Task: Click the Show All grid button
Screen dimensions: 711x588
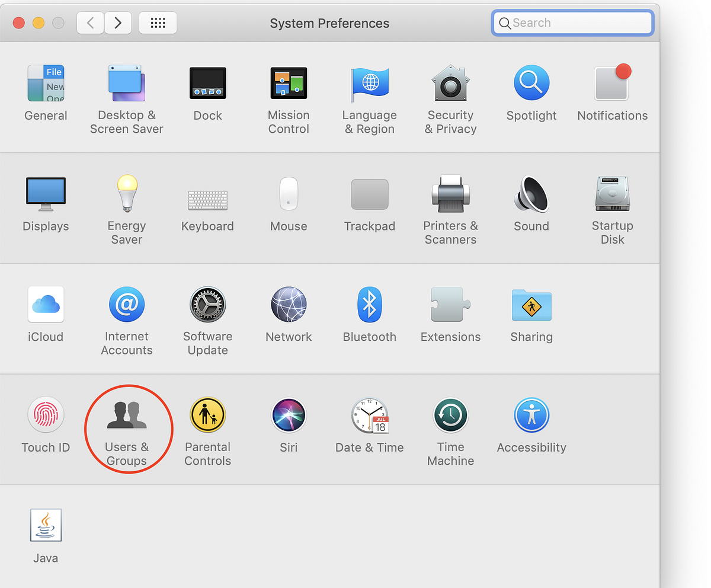Action: click(158, 23)
